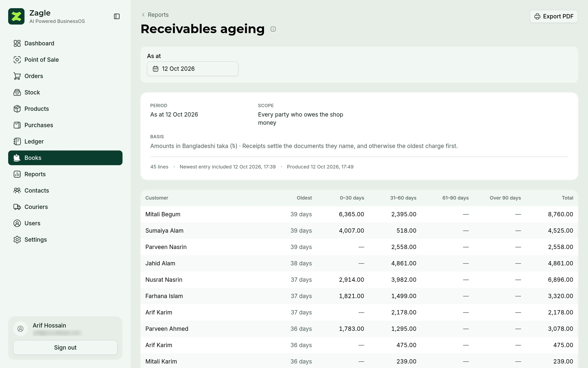The height and width of the screenshot is (368, 588).
Task: Click the 4,861.00 value in 31–60 days
Action: [x=404, y=263]
